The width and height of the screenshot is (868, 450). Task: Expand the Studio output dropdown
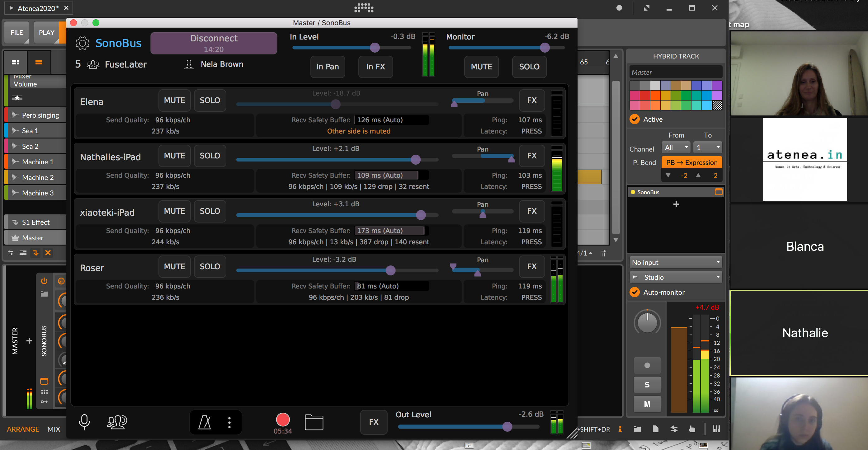pos(676,277)
